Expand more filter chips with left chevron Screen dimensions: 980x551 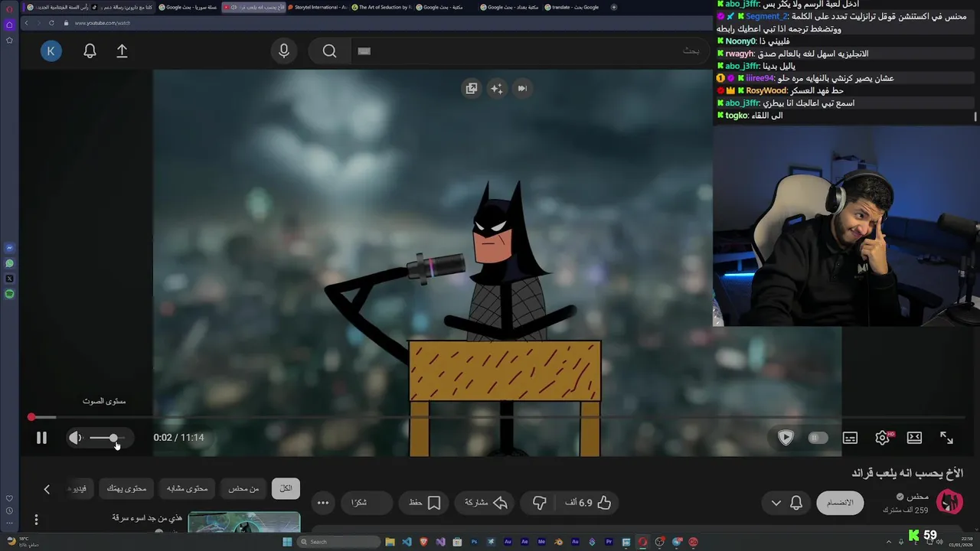pyautogui.click(x=47, y=488)
